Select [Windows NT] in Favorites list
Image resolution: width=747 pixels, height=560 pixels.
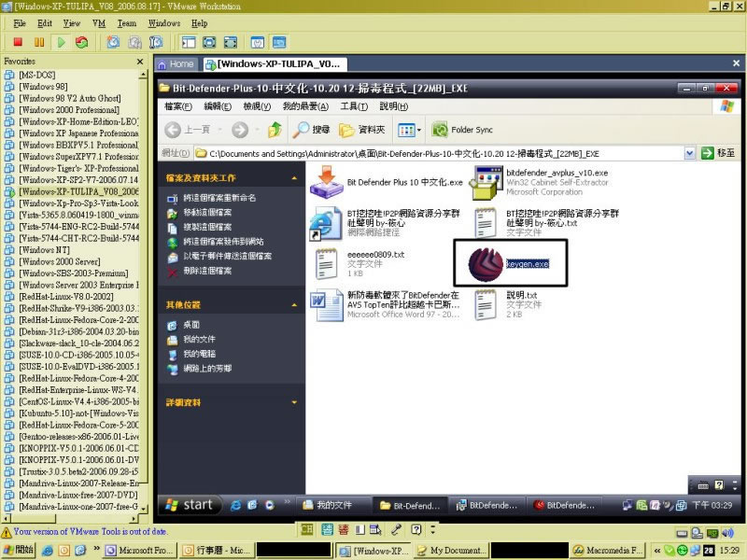[44, 250]
